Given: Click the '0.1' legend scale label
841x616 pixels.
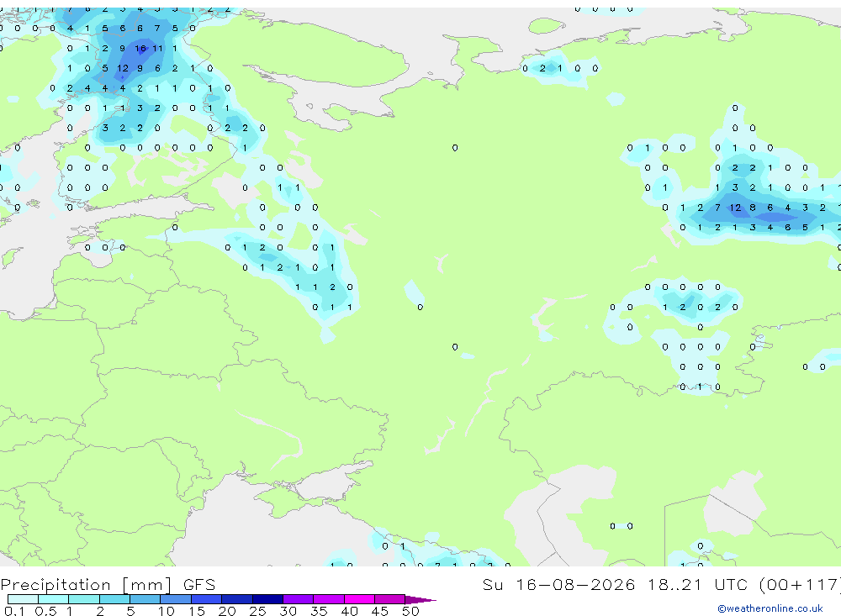Looking at the screenshot, I should coord(14,611).
